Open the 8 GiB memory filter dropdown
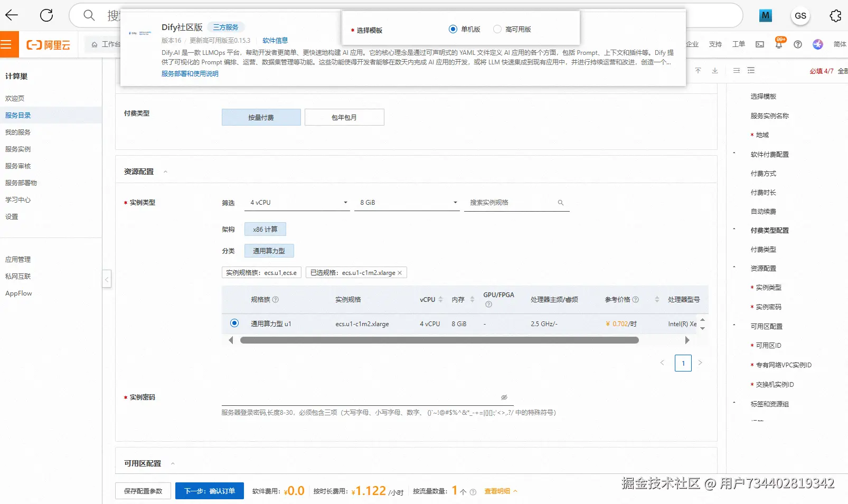 (x=407, y=203)
